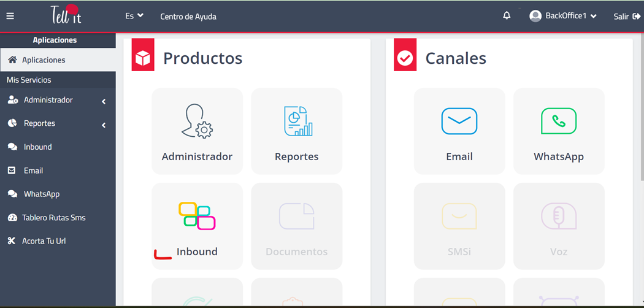Screen dimensions: 644x308
Task: Click the Productos red cube icon
Action: pyautogui.click(x=142, y=55)
